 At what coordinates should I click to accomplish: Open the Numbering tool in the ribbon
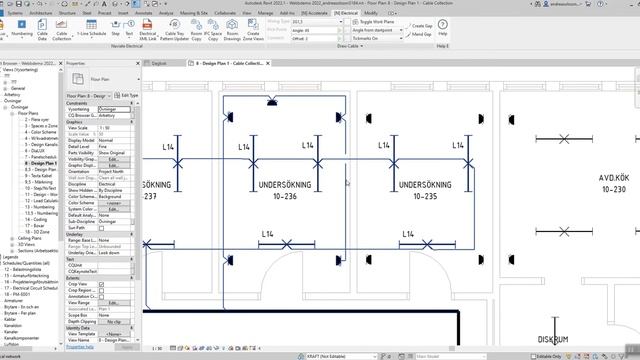coord(22,29)
